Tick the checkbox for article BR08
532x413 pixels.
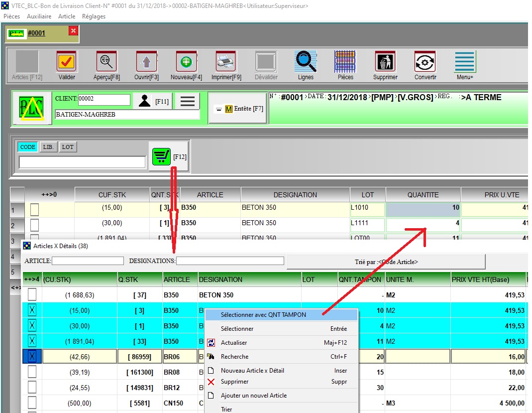32,372
